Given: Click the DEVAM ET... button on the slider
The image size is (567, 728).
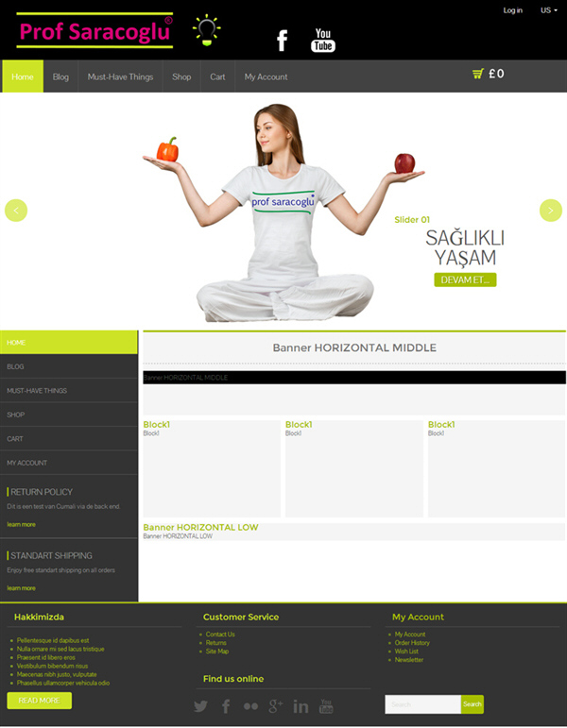Looking at the screenshot, I should (465, 280).
